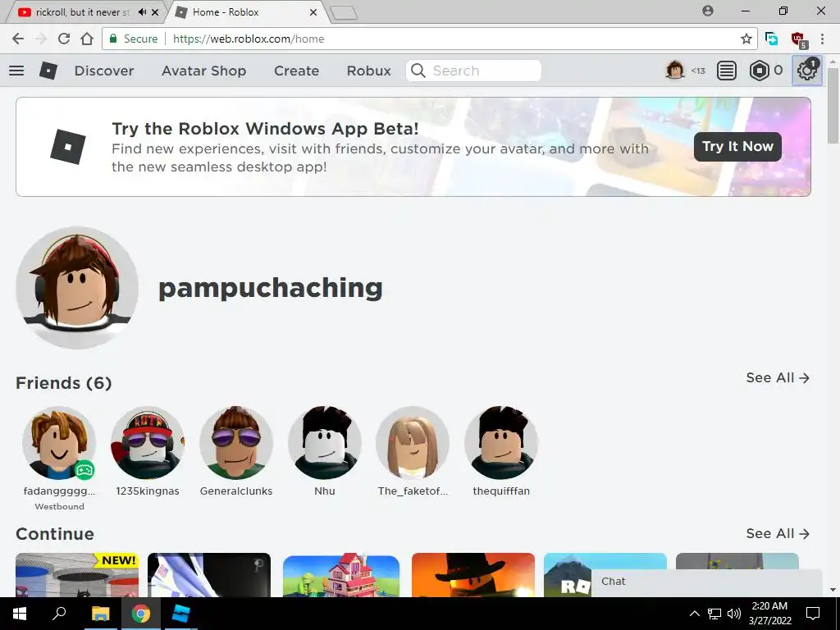
Task: Click the Try It Now button
Action: click(x=737, y=146)
